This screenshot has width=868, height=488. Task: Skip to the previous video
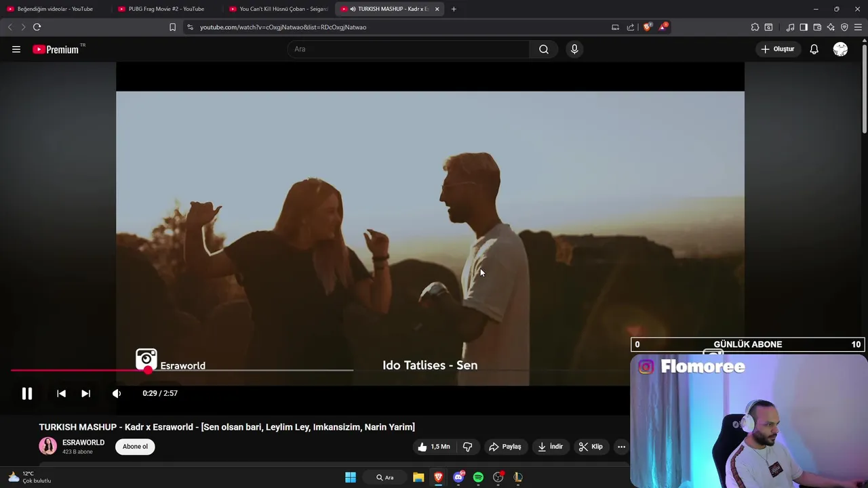click(61, 394)
